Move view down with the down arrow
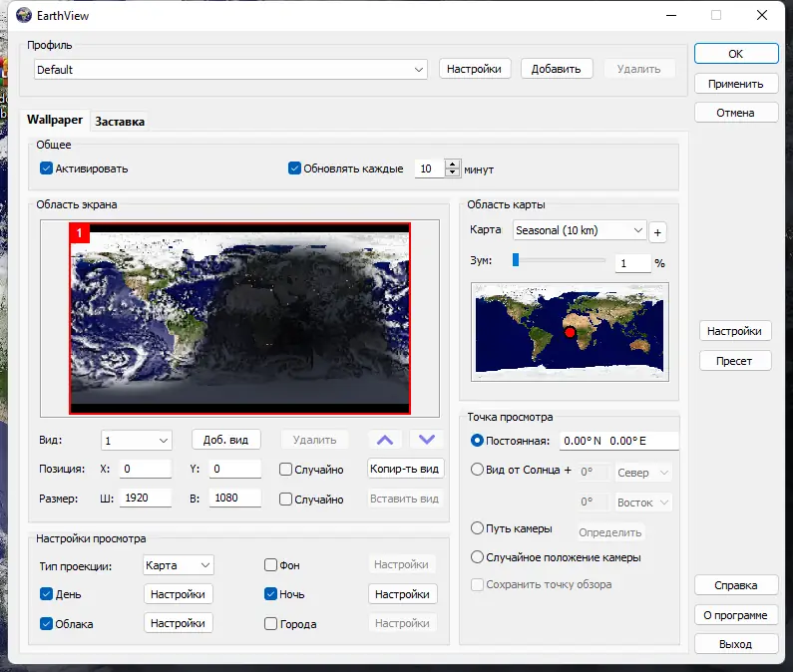793x672 pixels. pyautogui.click(x=427, y=440)
